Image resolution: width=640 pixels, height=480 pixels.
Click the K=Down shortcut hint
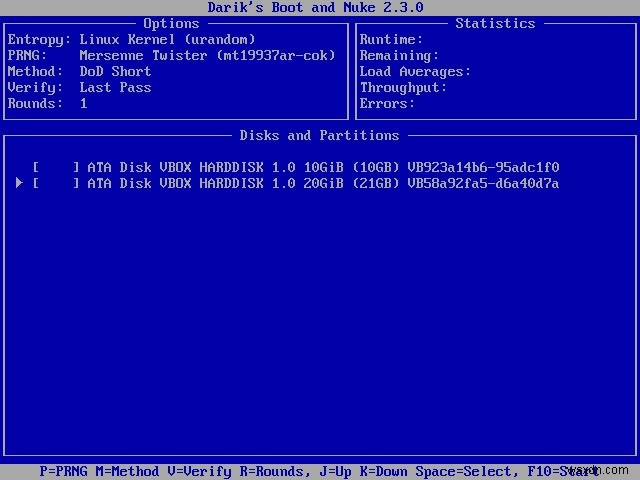(383, 471)
